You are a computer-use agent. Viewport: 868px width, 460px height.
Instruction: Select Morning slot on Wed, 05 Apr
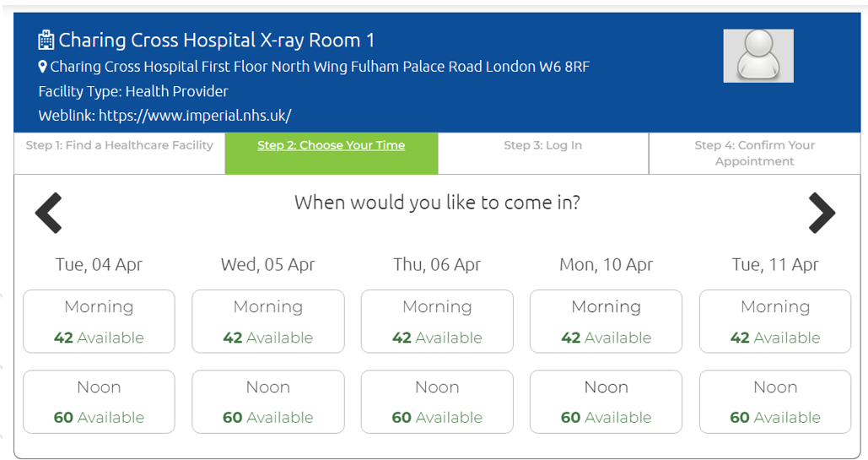coord(268,322)
